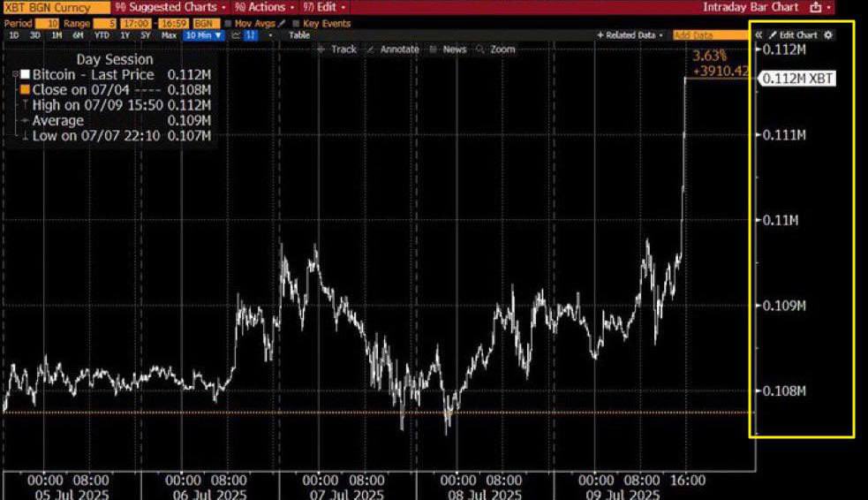Click the Range value field
This screenshot has width=868, height=500.
point(104,23)
